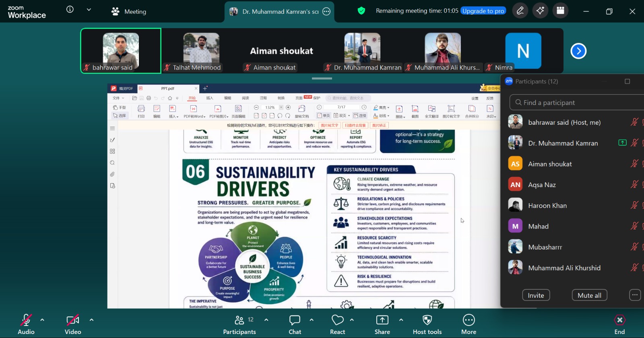
Task: Click the 扫描件去背景 button in notice bar
Action: pos(355,126)
